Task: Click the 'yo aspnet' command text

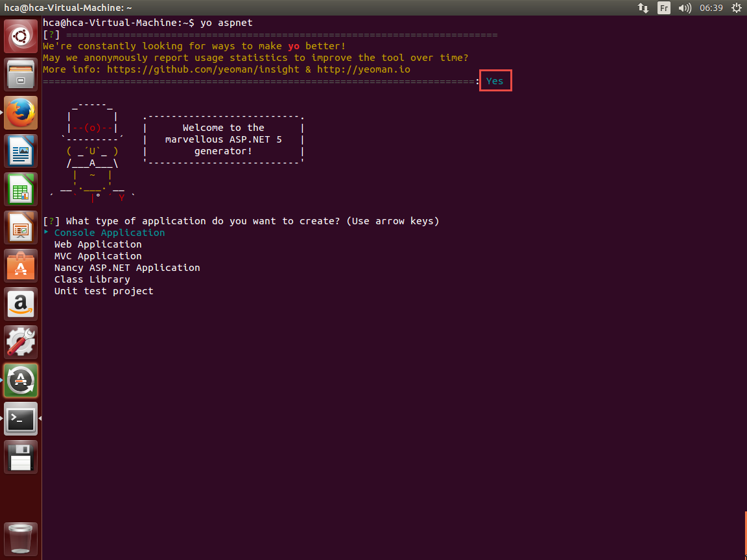Action: point(226,23)
